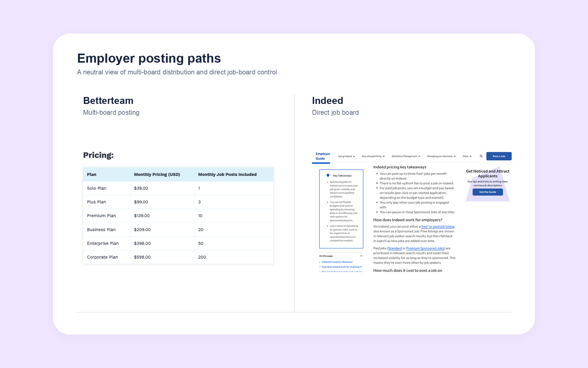This screenshot has width=588, height=368.
Task: Select the Premium Plan cell
Action: (x=107, y=216)
